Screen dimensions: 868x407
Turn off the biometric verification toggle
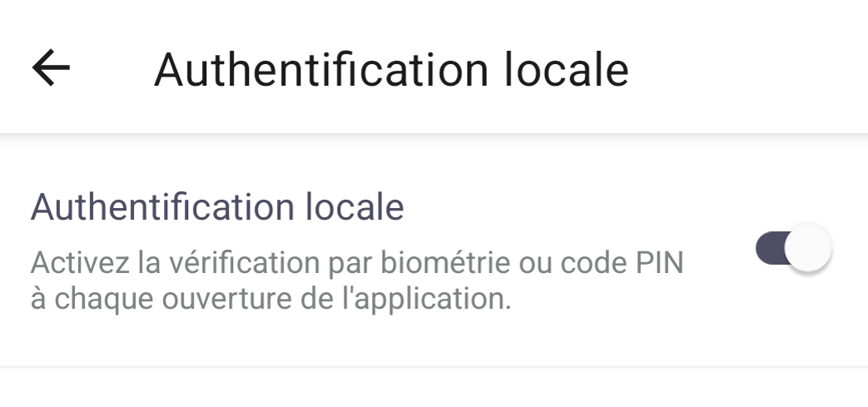[x=793, y=248]
